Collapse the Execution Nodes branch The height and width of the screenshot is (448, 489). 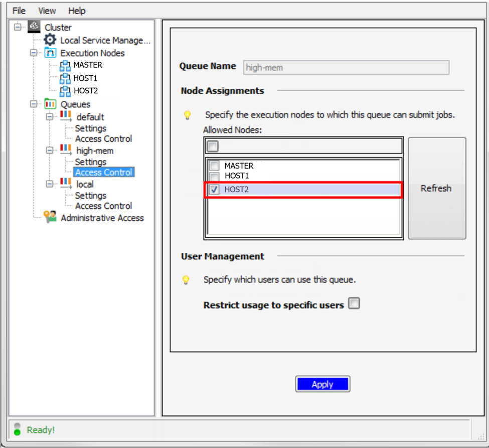coord(34,53)
